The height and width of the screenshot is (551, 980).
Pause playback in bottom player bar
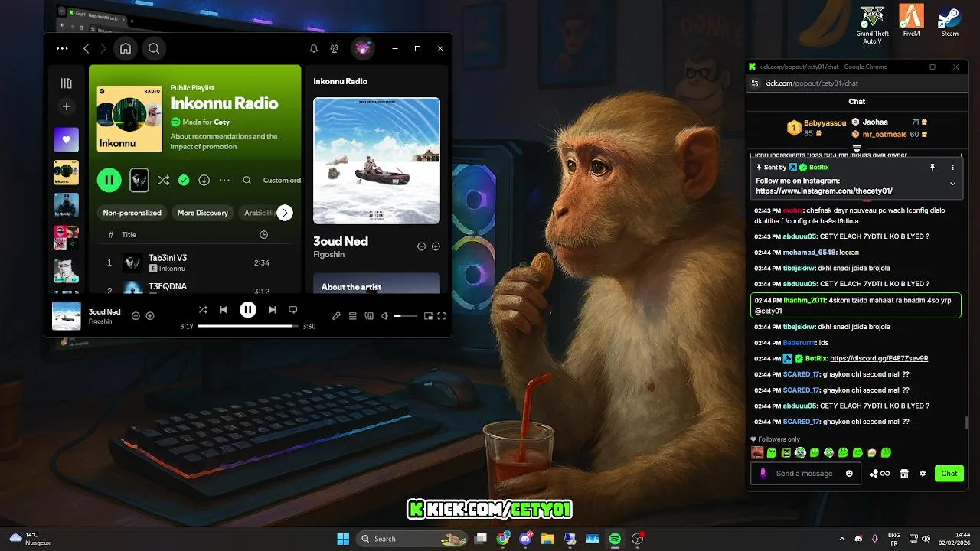[x=248, y=310]
